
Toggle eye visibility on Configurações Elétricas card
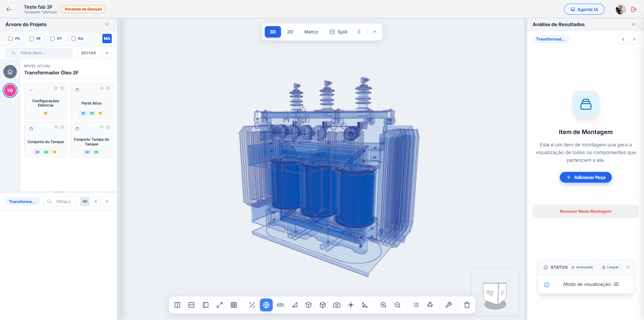click(x=56, y=88)
